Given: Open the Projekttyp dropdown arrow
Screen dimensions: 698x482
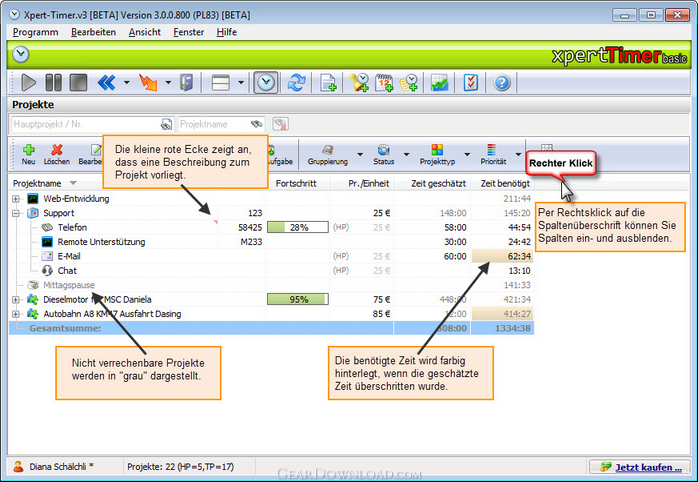Looking at the screenshot, I should tap(467, 154).
